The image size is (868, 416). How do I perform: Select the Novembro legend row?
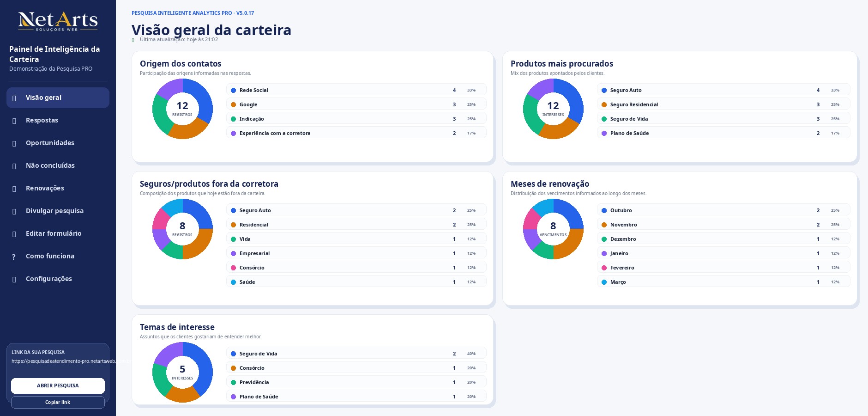723,225
